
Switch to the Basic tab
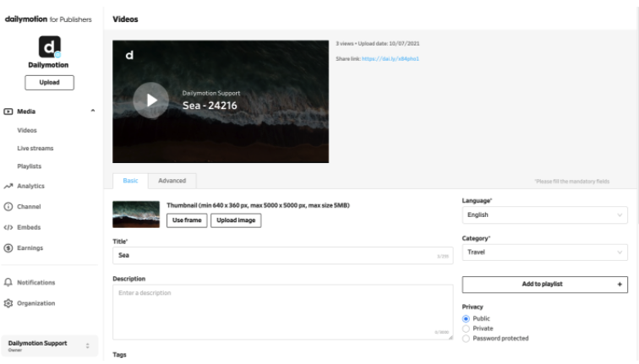(130, 181)
